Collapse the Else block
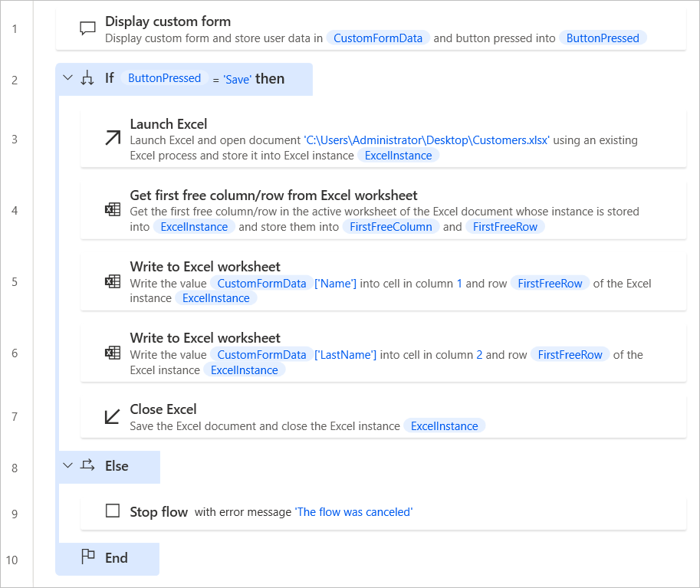This screenshot has width=700, height=588. pyautogui.click(x=67, y=465)
